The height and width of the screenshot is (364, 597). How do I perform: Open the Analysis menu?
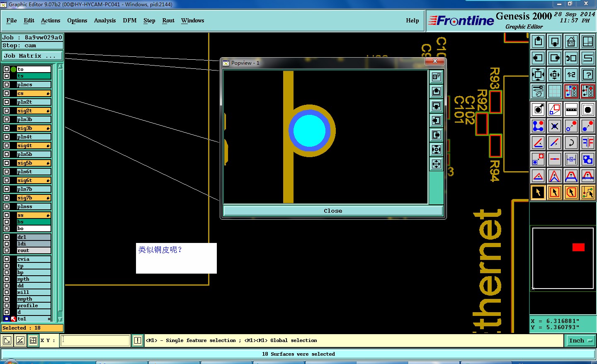pos(105,20)
